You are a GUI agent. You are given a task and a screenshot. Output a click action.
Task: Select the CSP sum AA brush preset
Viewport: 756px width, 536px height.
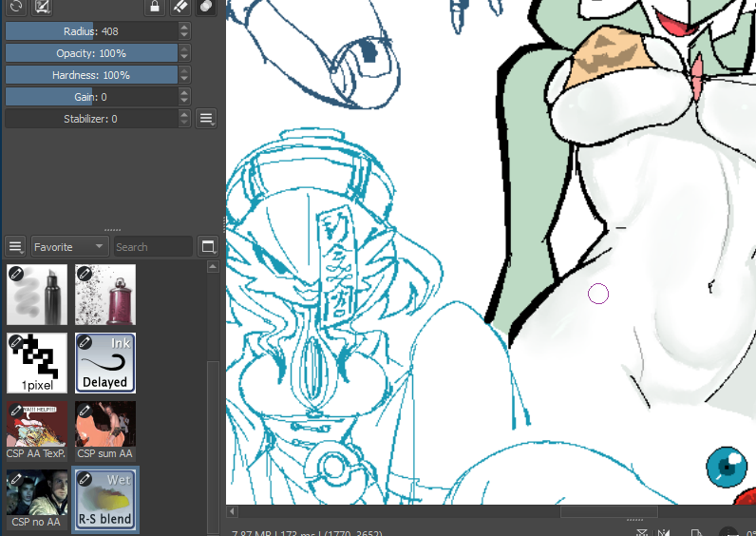tap(105, 431)
